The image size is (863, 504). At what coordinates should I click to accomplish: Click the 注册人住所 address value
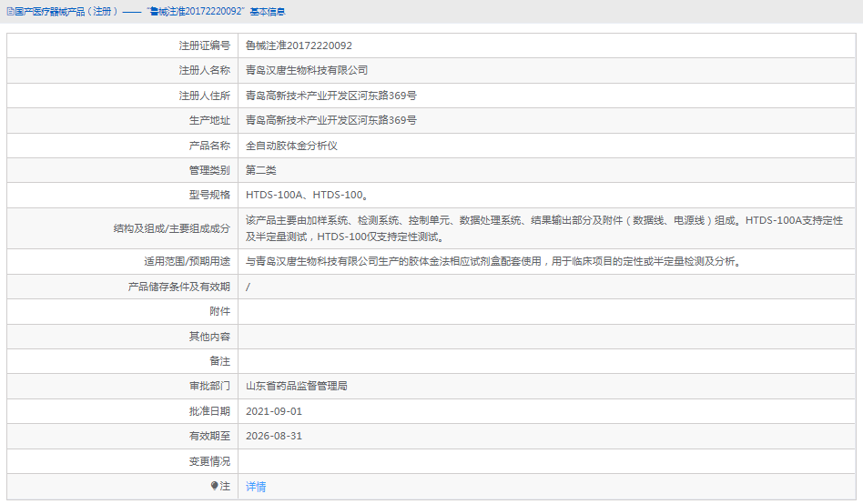(330, 96)
